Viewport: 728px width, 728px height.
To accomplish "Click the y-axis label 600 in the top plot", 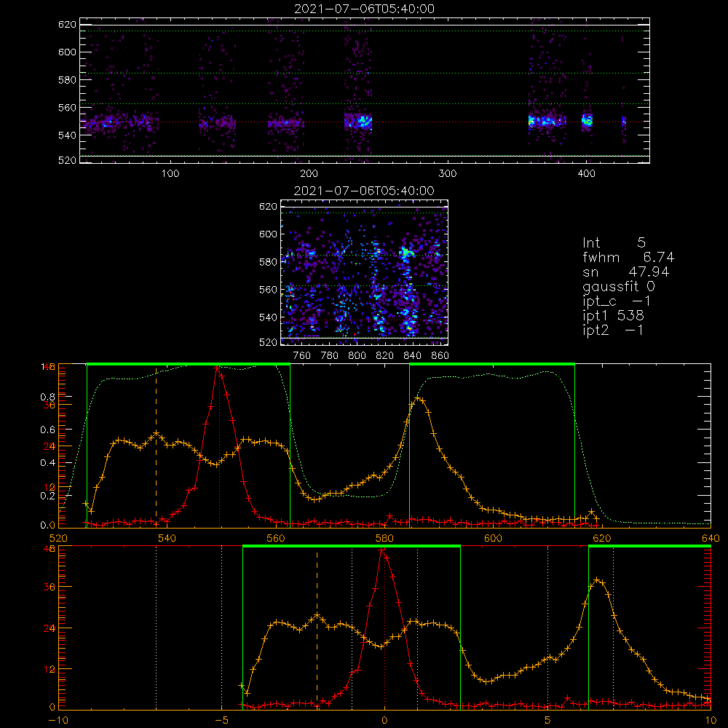I will [67, 52].
